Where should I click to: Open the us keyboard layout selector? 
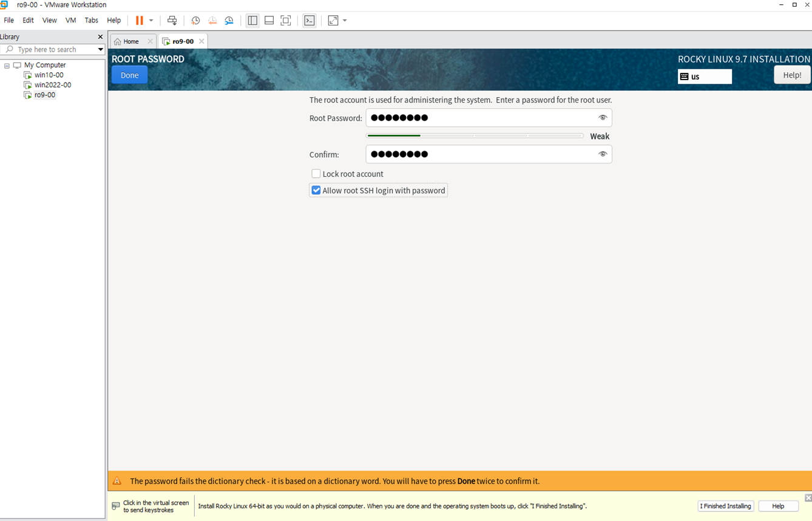[x=705, y=77]
